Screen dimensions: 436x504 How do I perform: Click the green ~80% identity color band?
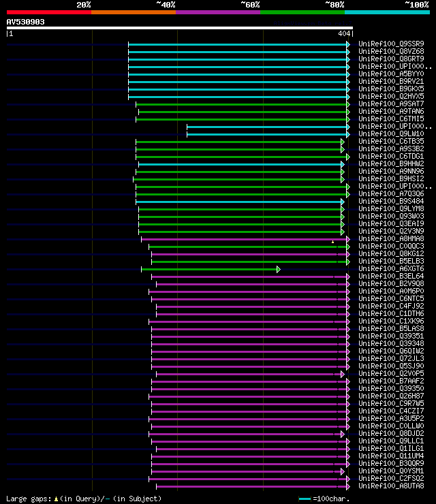tap(302, 12)
